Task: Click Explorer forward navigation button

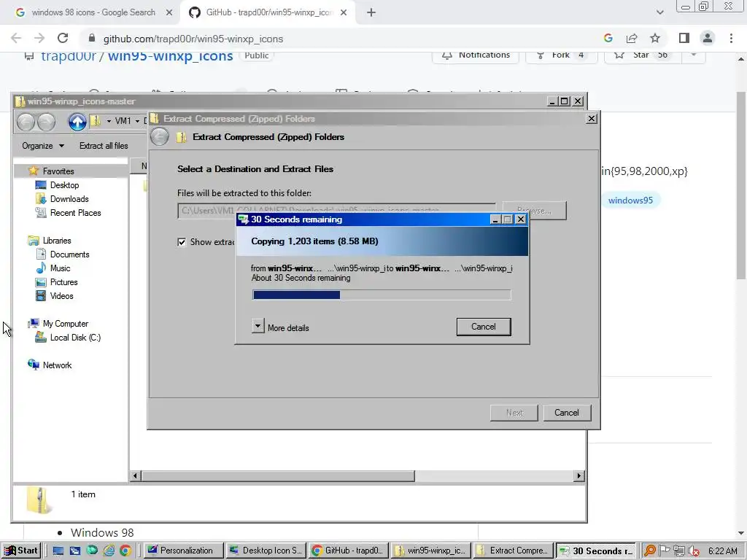Action: pos(46,122)
